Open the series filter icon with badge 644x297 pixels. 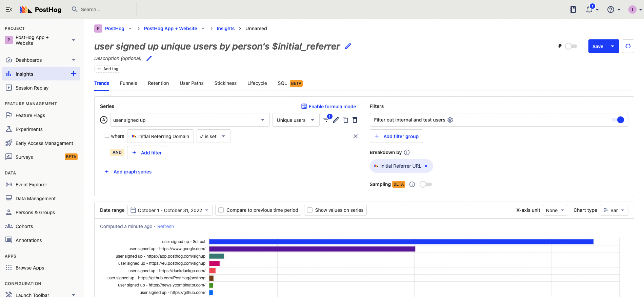click(326, 119)
